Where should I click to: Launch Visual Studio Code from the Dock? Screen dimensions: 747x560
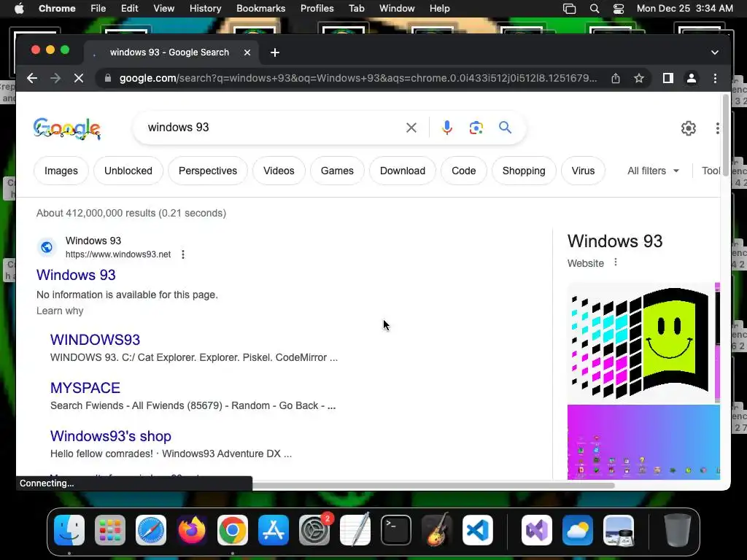click(x=478, y=530)
